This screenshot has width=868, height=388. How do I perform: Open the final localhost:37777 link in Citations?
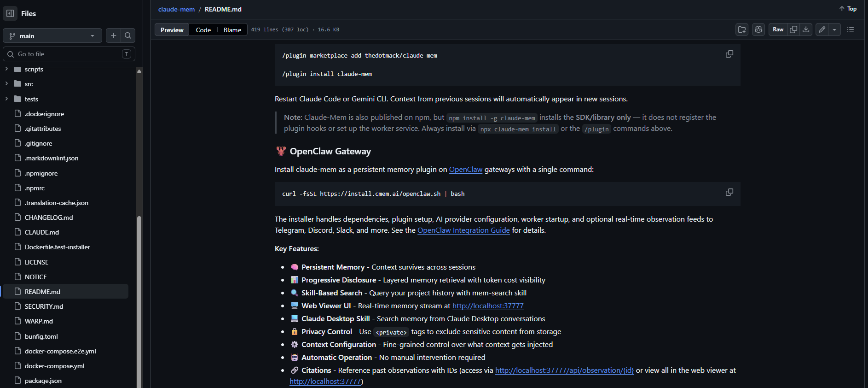coord(325,382)
